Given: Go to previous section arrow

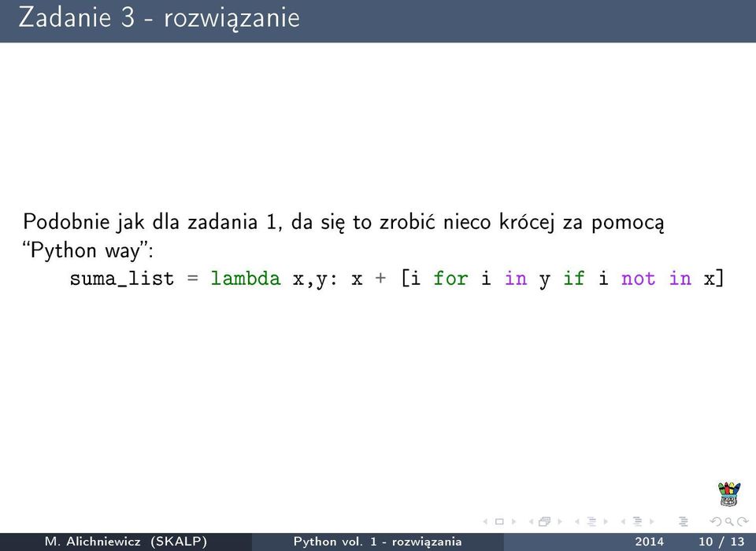Looking at the screenshot, I should [623, 522].
